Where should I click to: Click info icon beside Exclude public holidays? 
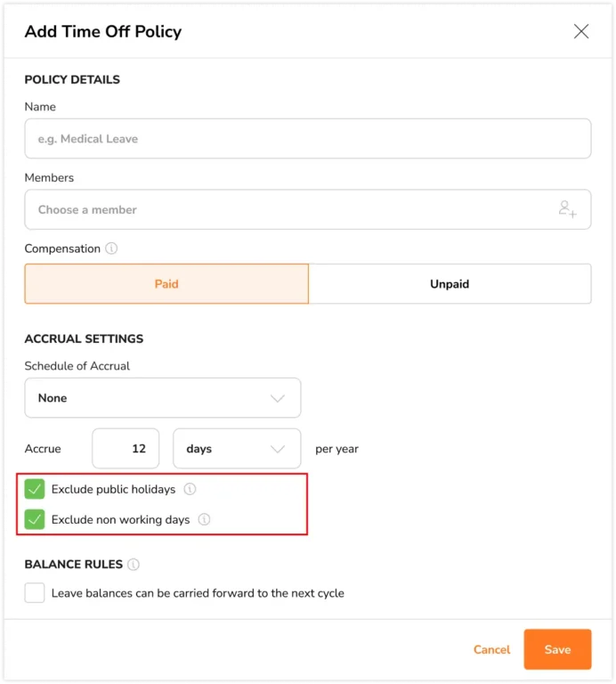190,489
